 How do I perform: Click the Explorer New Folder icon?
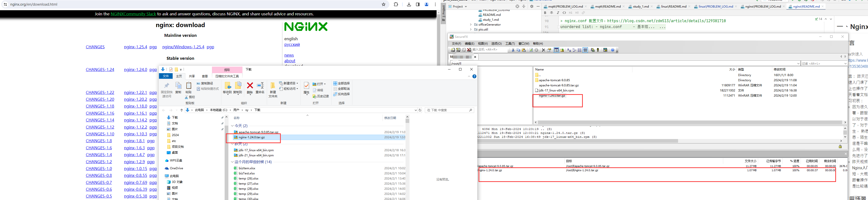272,86
